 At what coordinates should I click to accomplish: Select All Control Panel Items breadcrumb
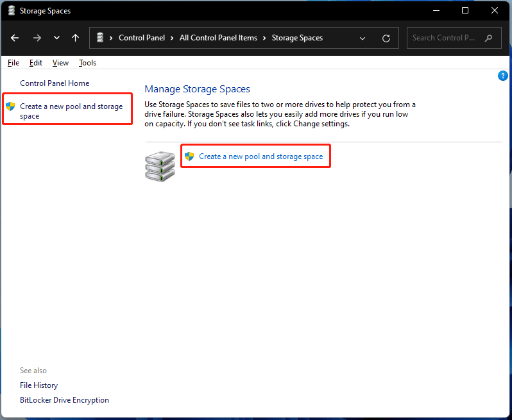(x=218, y=38)
